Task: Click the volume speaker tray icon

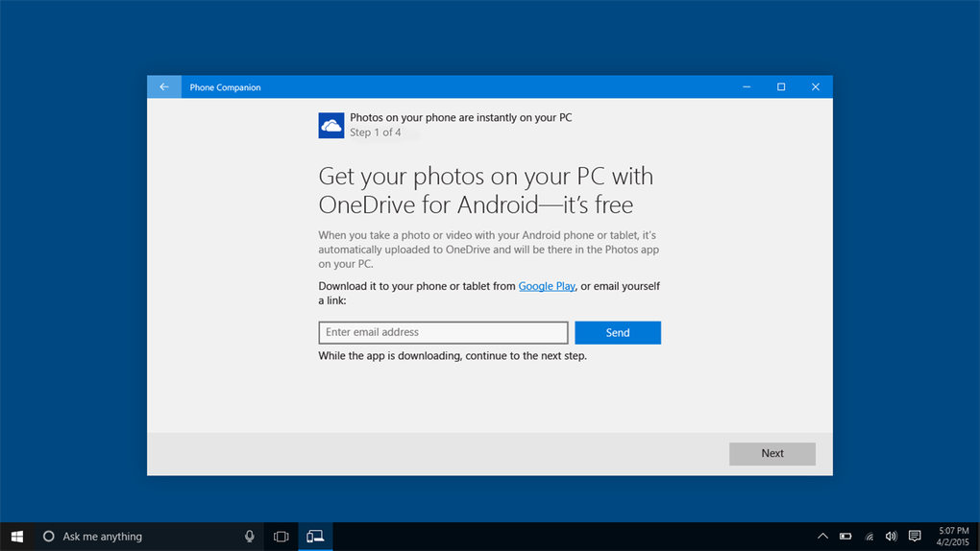Action: pyautogui.click(x=891, y=537)
